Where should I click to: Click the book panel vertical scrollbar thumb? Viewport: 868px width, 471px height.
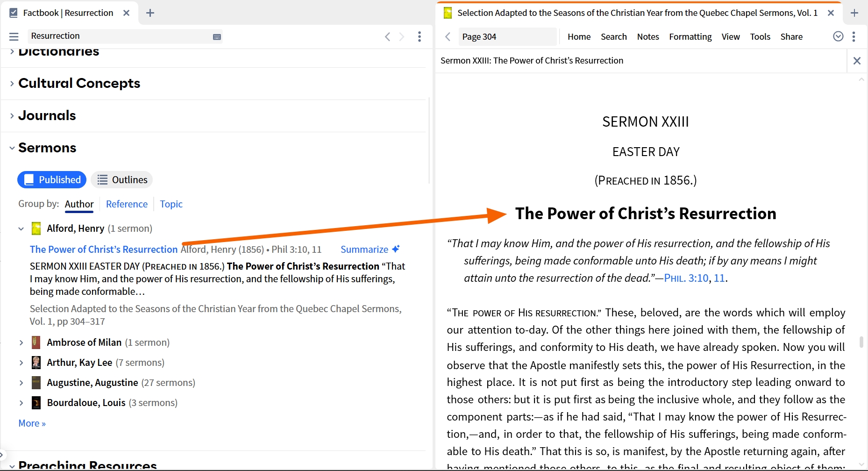861,342
